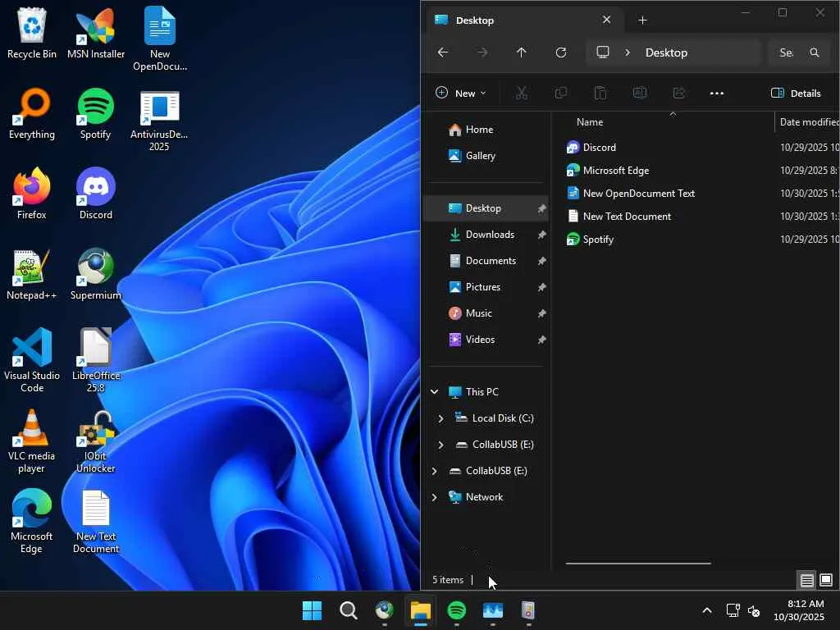Go forward in File Explorer

[x=482, y=52]
